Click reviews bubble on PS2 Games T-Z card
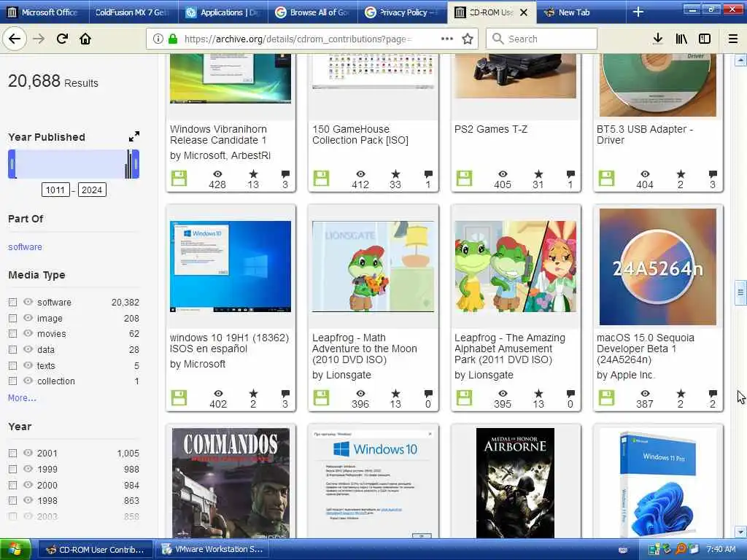Image resolution: width=747 pixels, height=560 pixels. point(570,174)
